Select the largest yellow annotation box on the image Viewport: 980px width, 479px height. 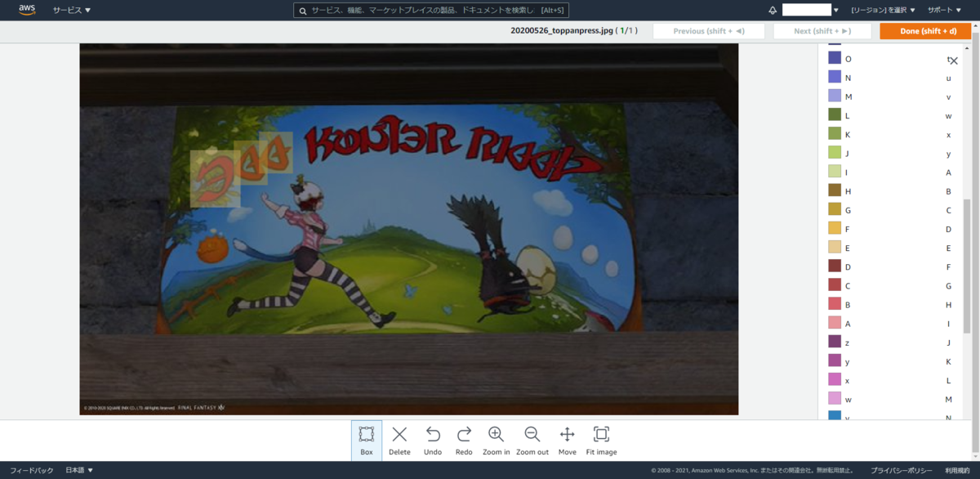216,178
